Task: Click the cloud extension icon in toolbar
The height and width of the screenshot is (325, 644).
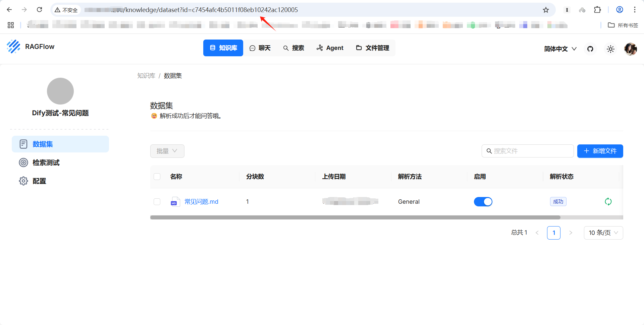Action: pyautogui.click(x=582, y=10)
